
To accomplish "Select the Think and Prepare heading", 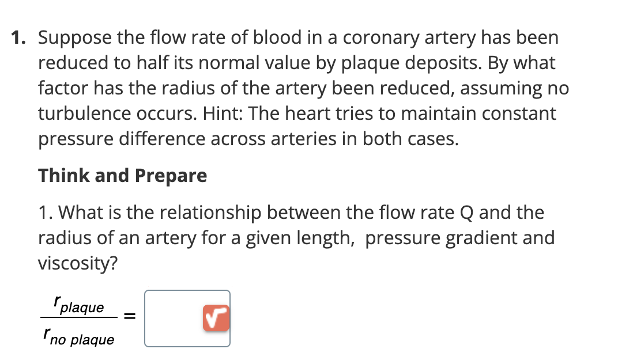I will click(x=122, y=175).
